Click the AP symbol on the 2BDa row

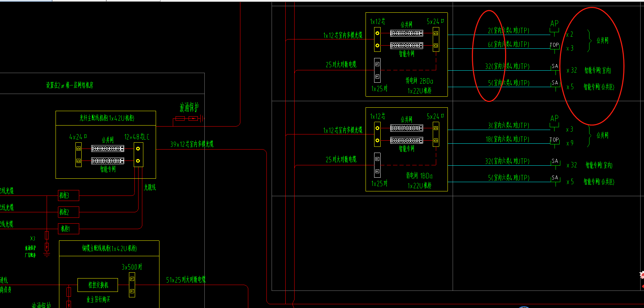coord(554,27)
